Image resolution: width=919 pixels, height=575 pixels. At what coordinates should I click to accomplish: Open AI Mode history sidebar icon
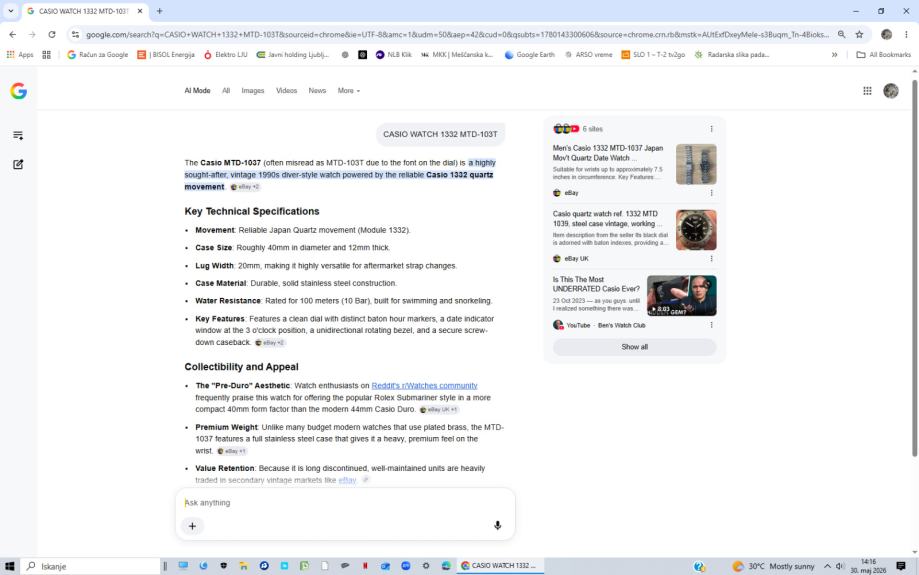(18, 135)
